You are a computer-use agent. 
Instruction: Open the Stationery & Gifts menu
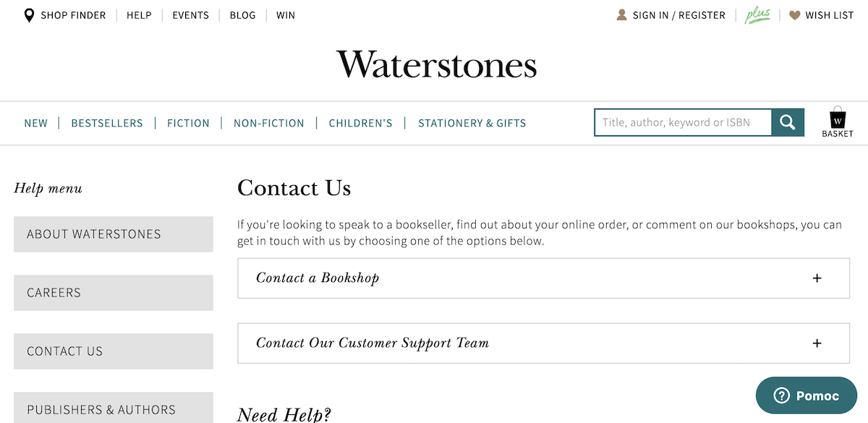(x=472, y=123)
